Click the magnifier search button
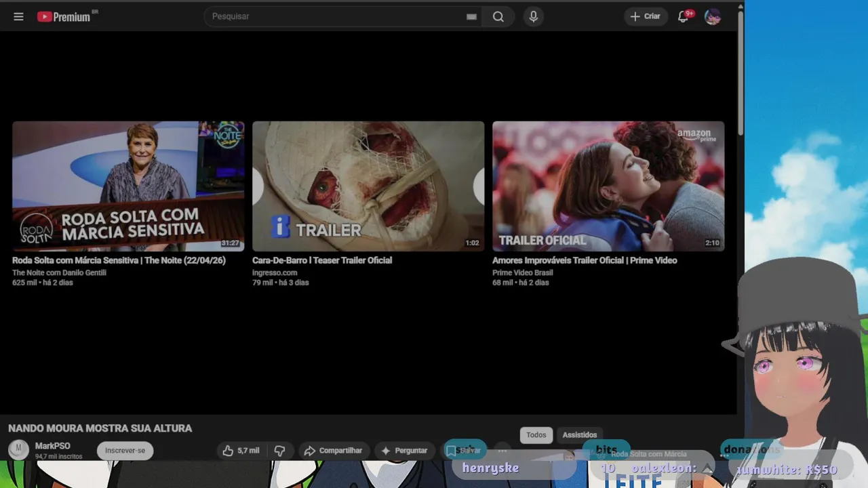The image size is (868, 488). click(498, 16)
